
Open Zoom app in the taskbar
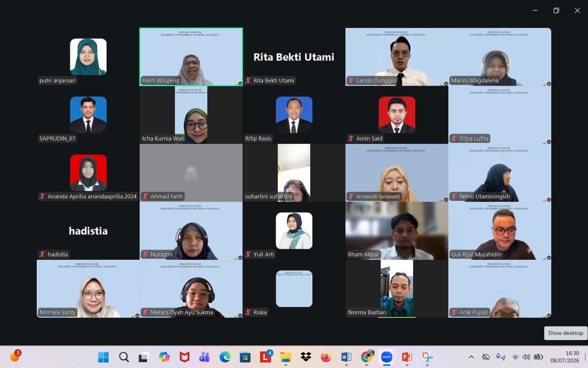click(387, 357)
